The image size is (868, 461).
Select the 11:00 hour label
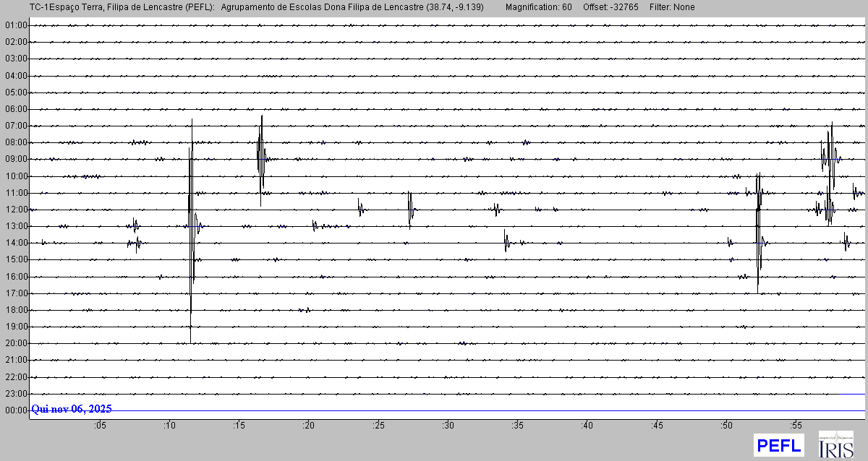pos(16,193)
